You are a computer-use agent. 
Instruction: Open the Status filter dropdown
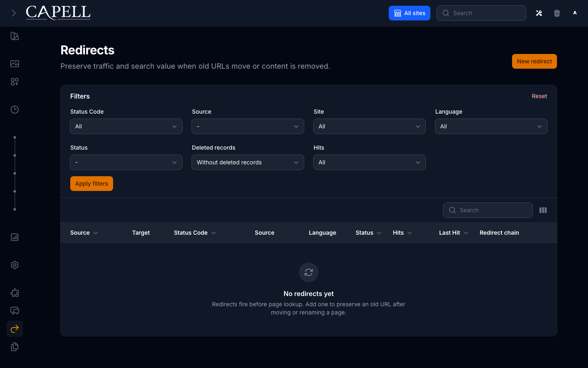coord(126,162)
